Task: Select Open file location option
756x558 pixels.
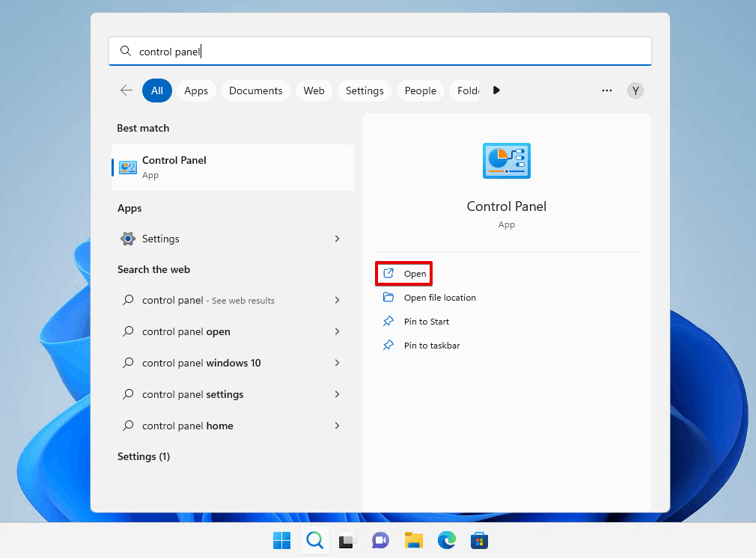Action: pyautogui.click(x=429, y=298)
